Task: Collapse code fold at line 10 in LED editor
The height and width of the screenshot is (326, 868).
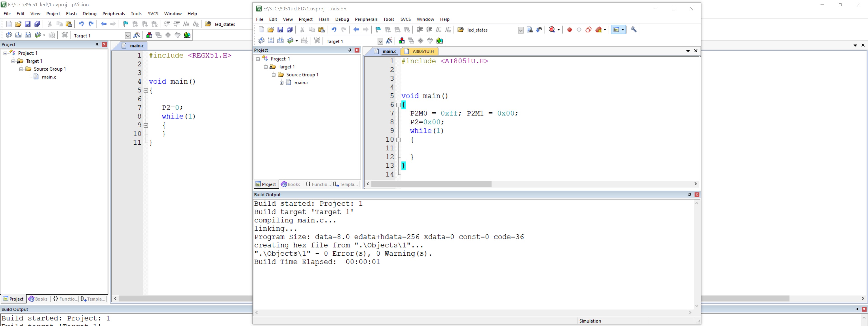Action: [398, 140]
